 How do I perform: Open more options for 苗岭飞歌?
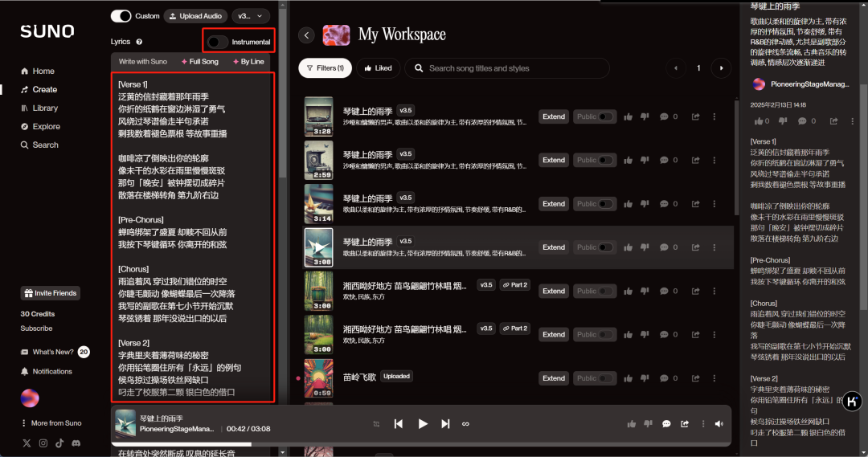coord(714,378)
